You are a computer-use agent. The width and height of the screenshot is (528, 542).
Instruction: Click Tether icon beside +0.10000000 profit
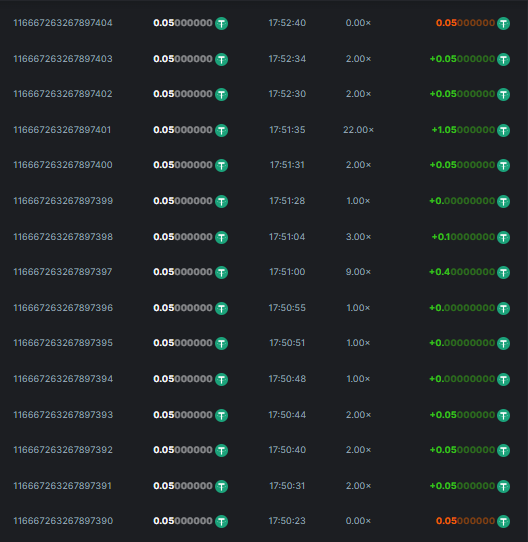503,237
